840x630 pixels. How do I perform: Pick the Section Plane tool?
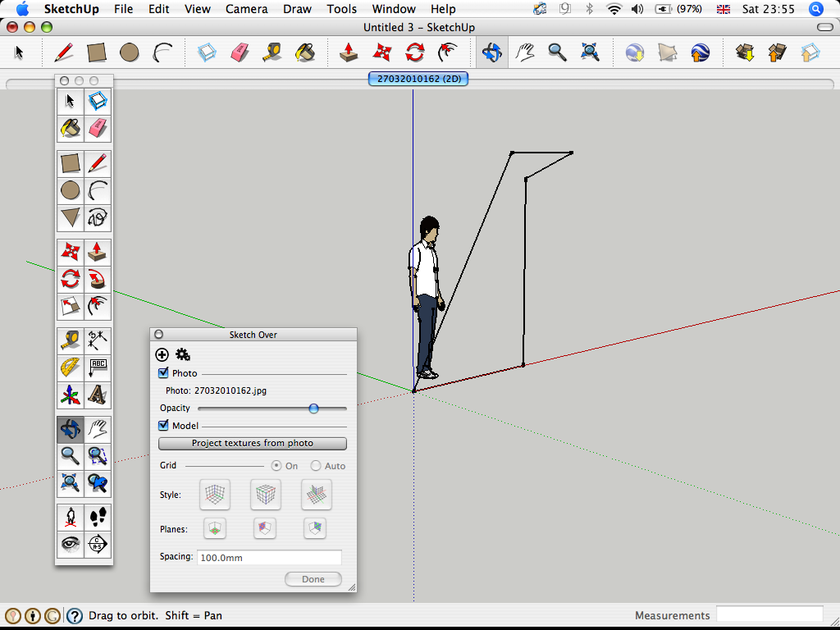tap(98, 545)
